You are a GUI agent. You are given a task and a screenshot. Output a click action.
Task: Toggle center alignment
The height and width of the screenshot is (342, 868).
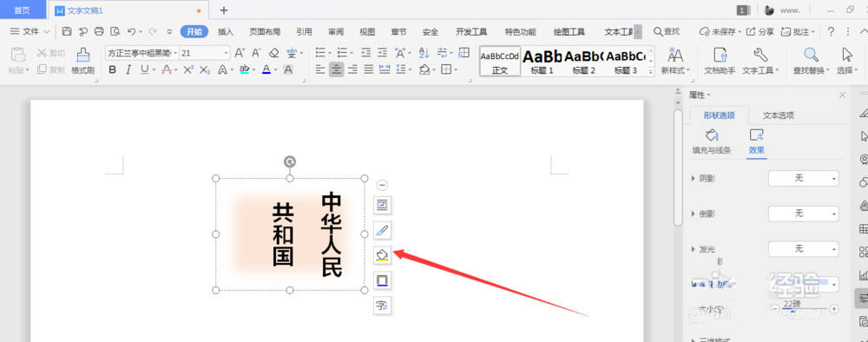(x=336, y=69)
